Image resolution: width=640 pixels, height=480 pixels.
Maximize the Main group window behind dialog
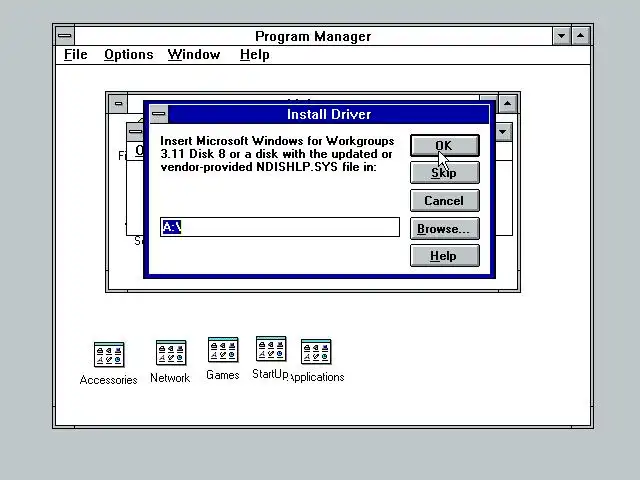point(507,103)
